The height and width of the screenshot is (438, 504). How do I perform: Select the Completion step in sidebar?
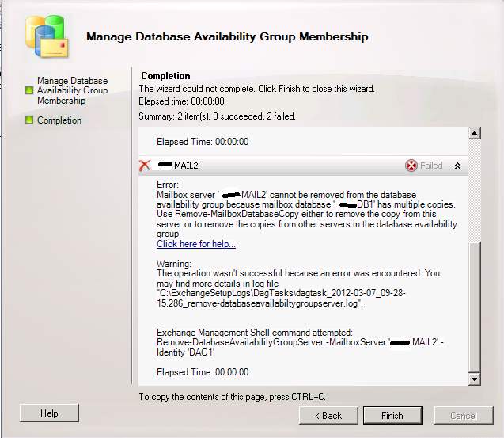(x=59, y=120)
